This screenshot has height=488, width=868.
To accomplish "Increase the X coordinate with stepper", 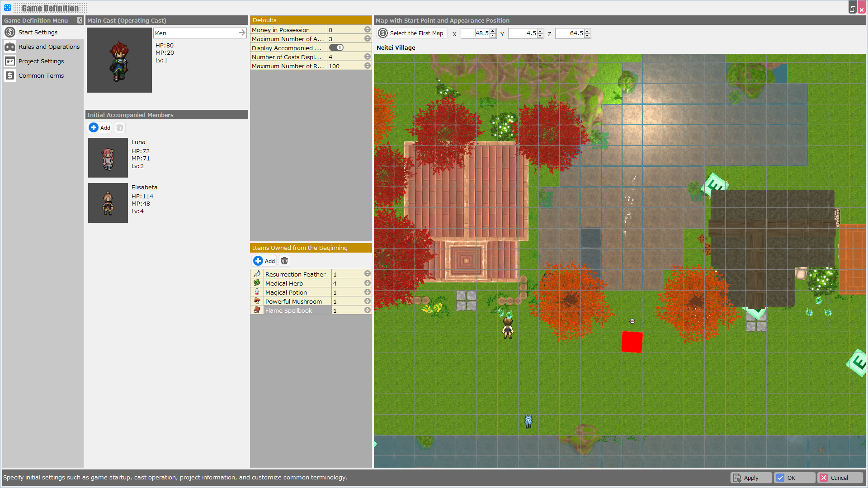I will (x=493, y=31).
